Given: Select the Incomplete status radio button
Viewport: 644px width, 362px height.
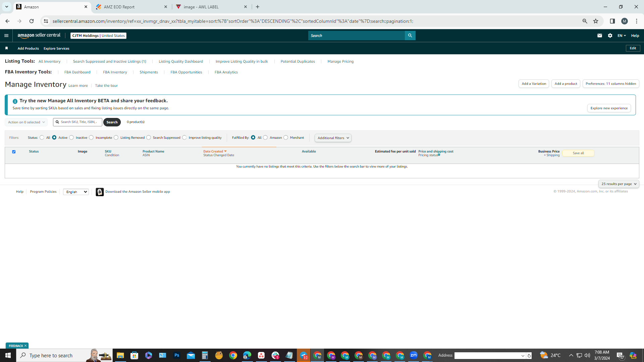Looking at the screenshot, I should 91,137.
